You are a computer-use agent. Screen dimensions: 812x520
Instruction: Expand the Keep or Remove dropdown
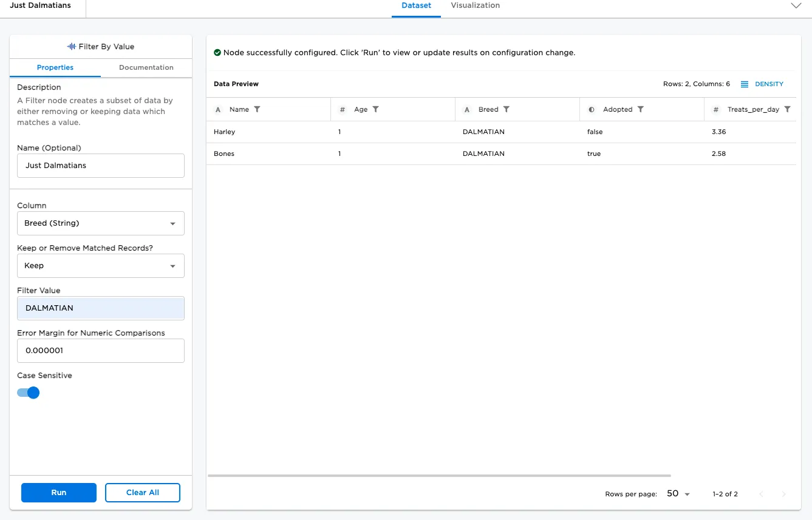click(x=101, y=266)
